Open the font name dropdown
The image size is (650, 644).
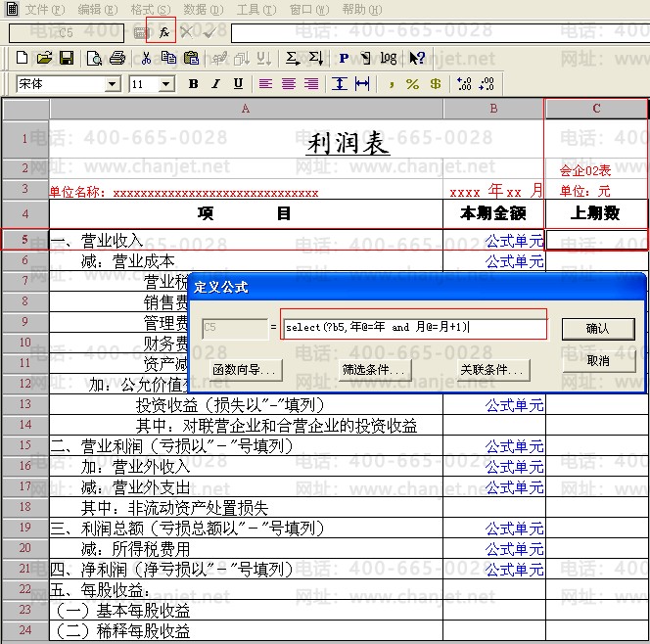[x=113, y=85]
